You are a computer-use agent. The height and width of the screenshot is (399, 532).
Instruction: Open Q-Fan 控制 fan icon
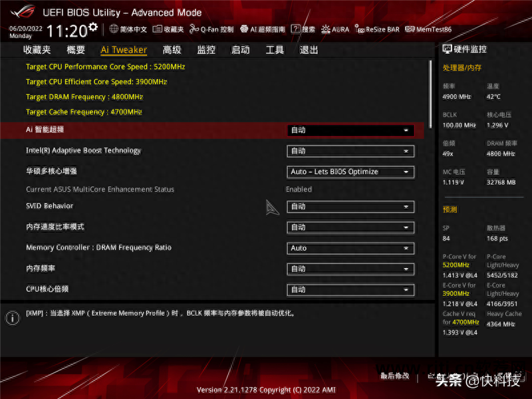194,29
